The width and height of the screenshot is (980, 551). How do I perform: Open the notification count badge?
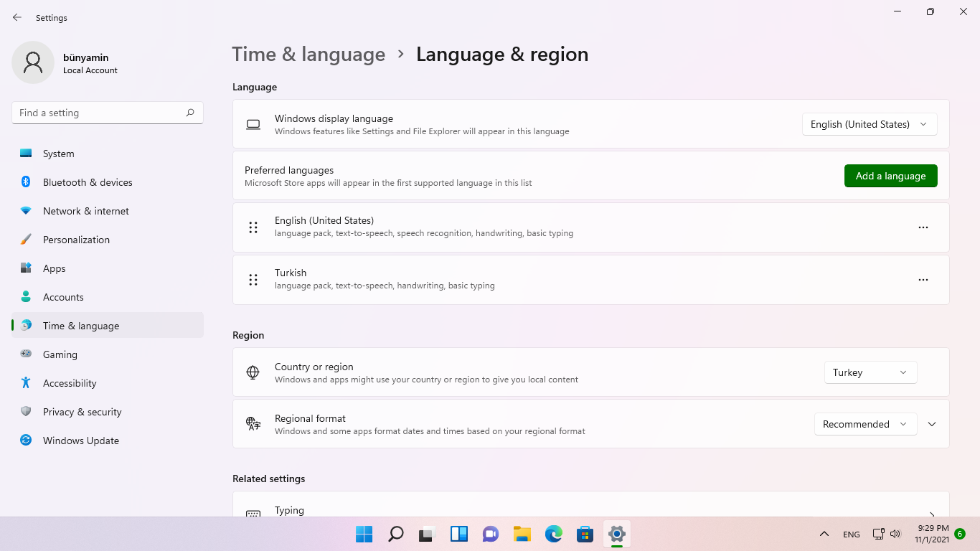point(960,534)
